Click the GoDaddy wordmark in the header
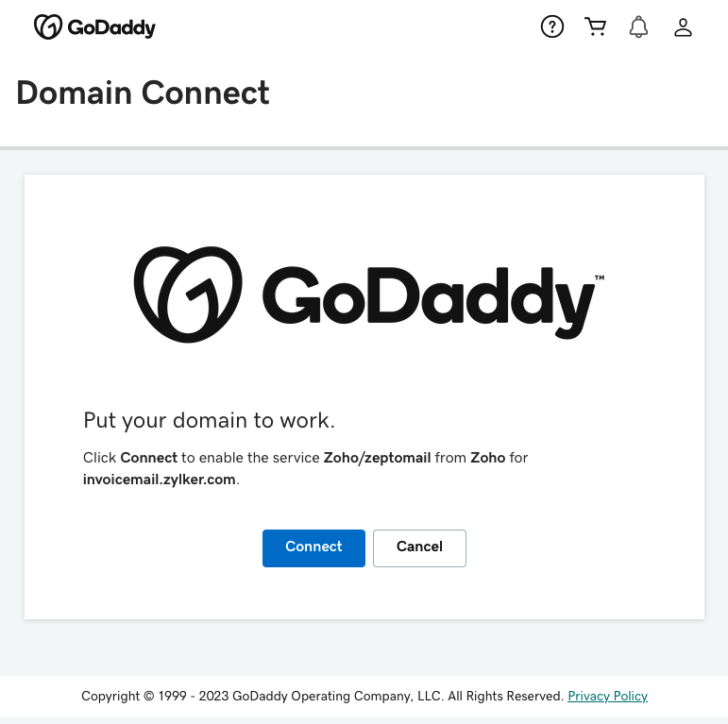This screenshot has height=724, width=728. click(x=111, y=27)
